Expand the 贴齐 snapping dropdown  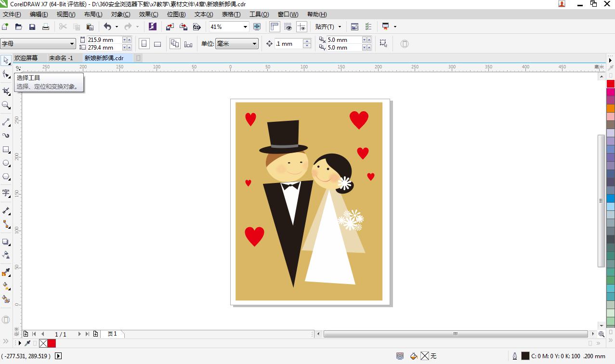[339, 26]
